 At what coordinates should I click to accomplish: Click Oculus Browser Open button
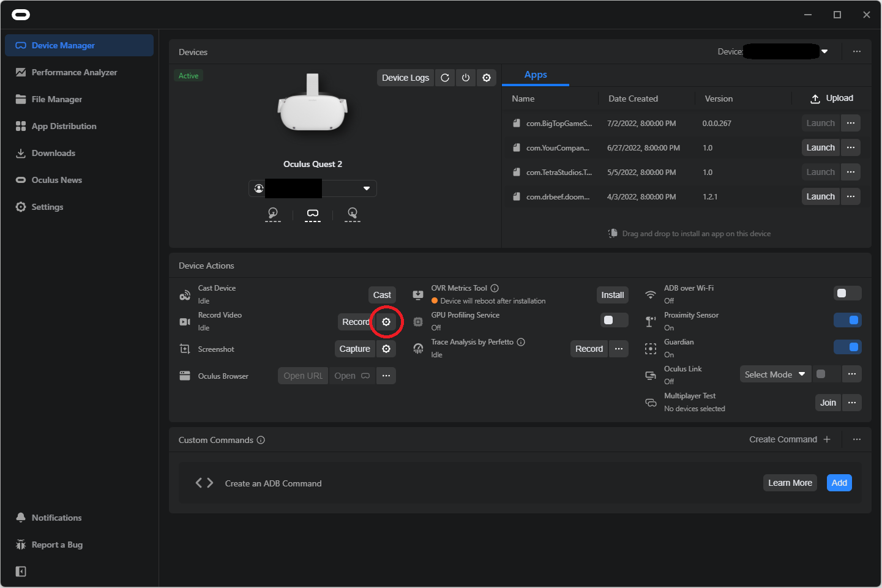coord(352,376)
